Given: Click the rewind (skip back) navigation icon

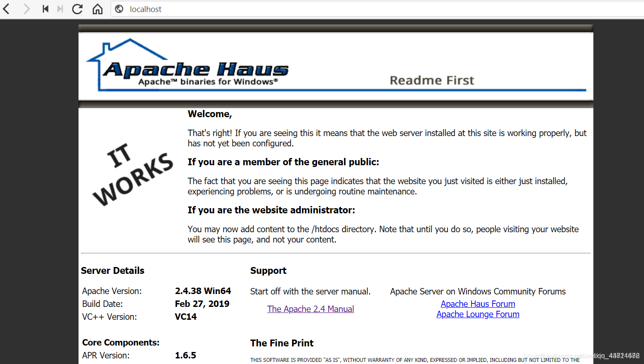Looking at the screenshot, I should (x=45, y=9).
